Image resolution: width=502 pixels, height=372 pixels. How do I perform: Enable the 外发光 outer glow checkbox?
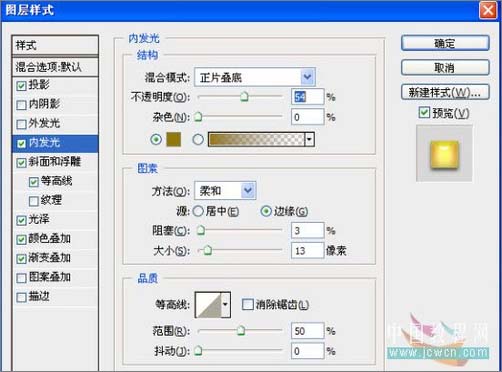pyautogui.click(x=21, y=124)
